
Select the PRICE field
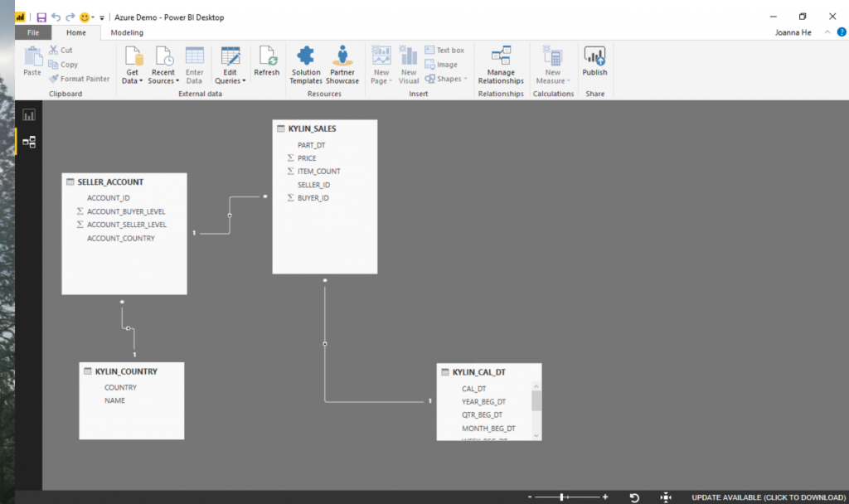(307, 158)
